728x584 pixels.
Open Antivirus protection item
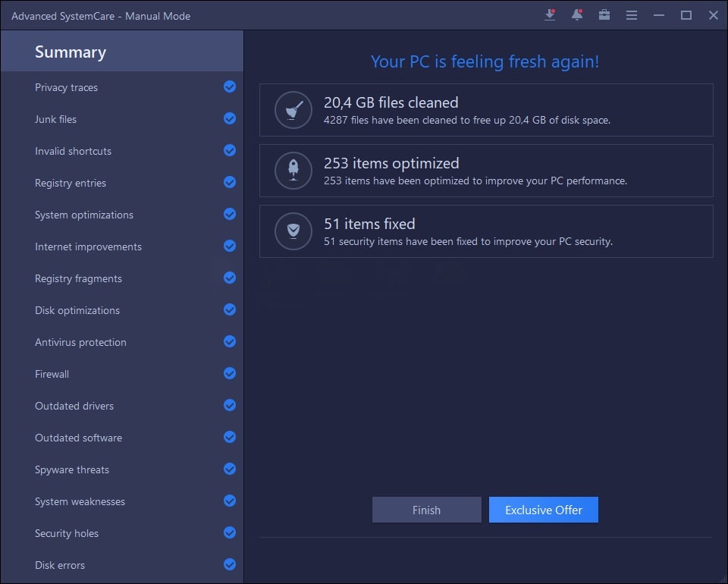coord(122,342)
